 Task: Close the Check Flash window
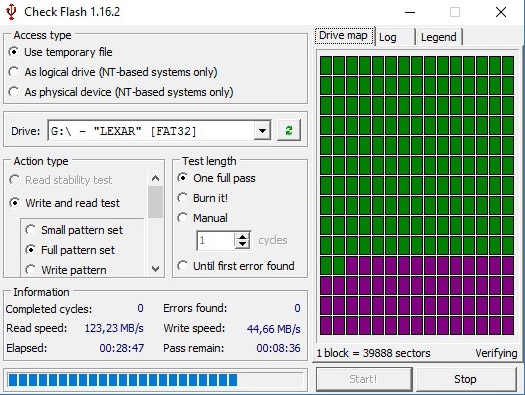coord(501,12)
